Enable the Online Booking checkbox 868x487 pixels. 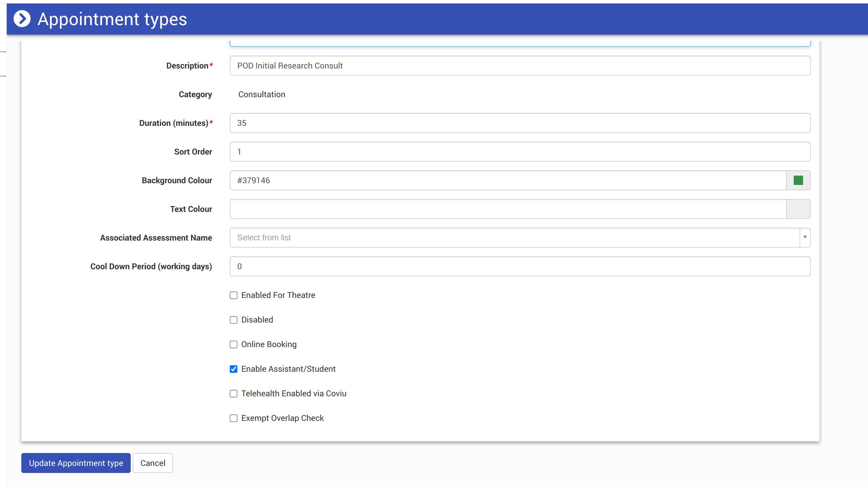[x=234, y=344]
